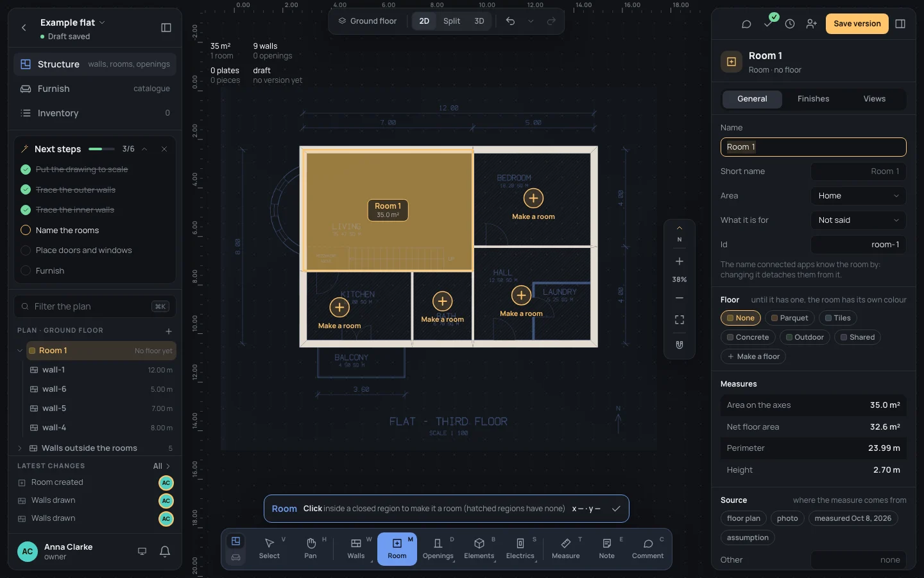The width and height of the screenshot is (924, 578).
Task: Activate the Measure tool
Action: click(566, 549)
